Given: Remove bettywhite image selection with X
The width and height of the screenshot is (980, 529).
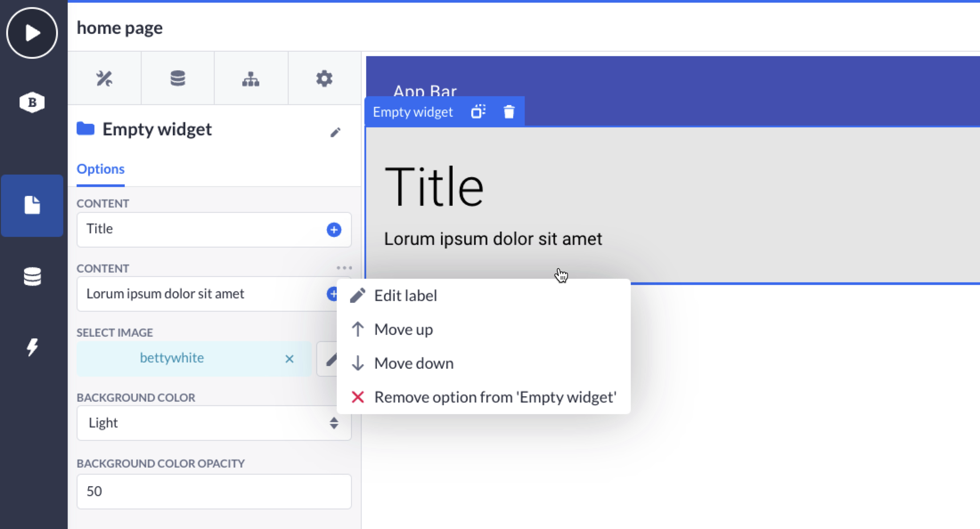Looking at the screenshot, I should coord(290,359).
